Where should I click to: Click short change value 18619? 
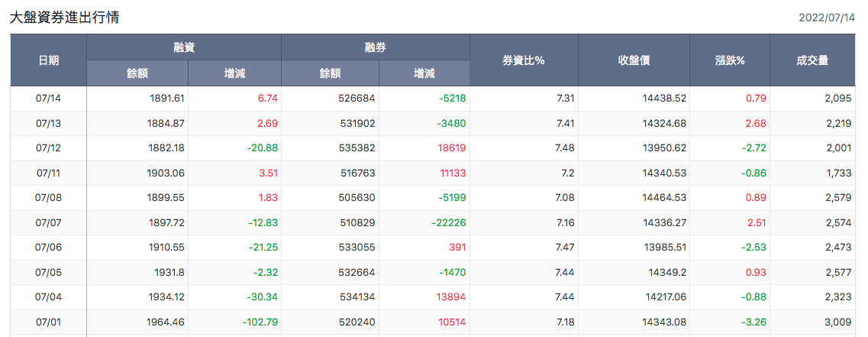pyautogui.click(x=453, y=148)
